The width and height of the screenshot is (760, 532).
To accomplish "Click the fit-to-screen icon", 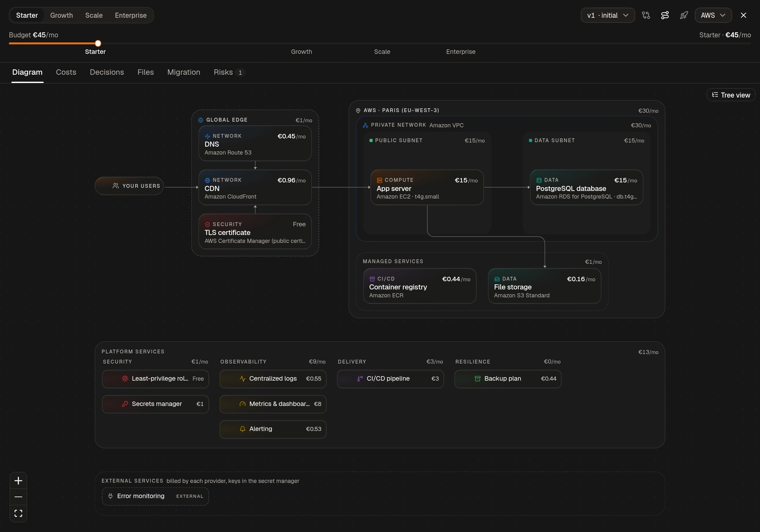I will coord(18,513).
